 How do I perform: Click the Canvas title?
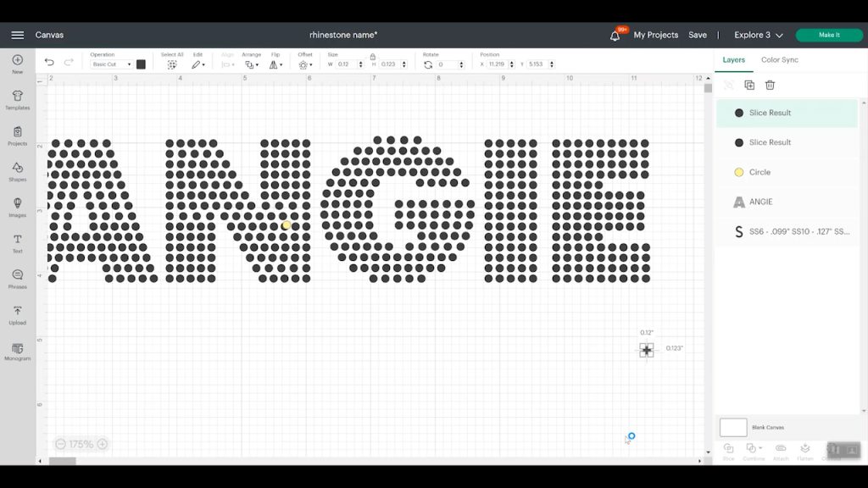point(49,35)
